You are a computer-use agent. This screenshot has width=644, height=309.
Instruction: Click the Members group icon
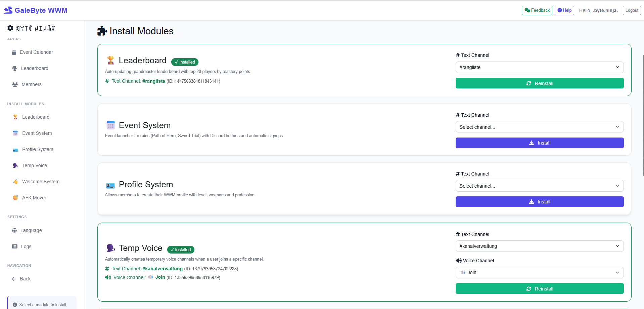[14, 84]
